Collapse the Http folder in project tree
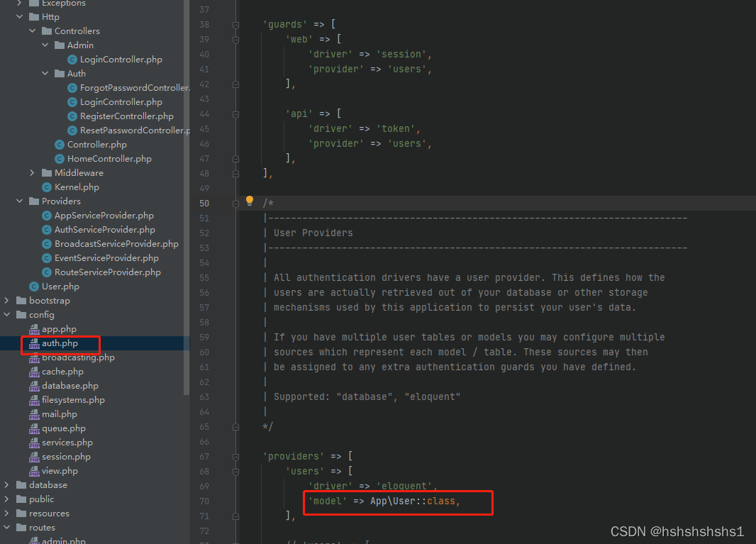The image size is (756, 544). tap(19, 17)
